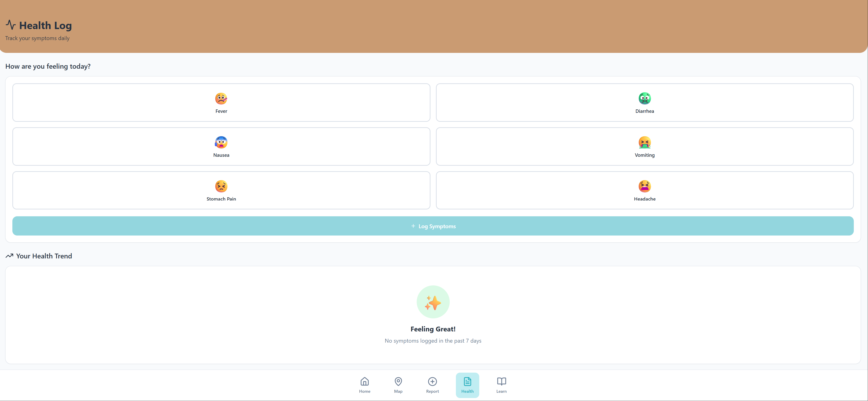Click the green Diarrhea face icon
Screen dimensions: 868x401
tap(644, 99)
